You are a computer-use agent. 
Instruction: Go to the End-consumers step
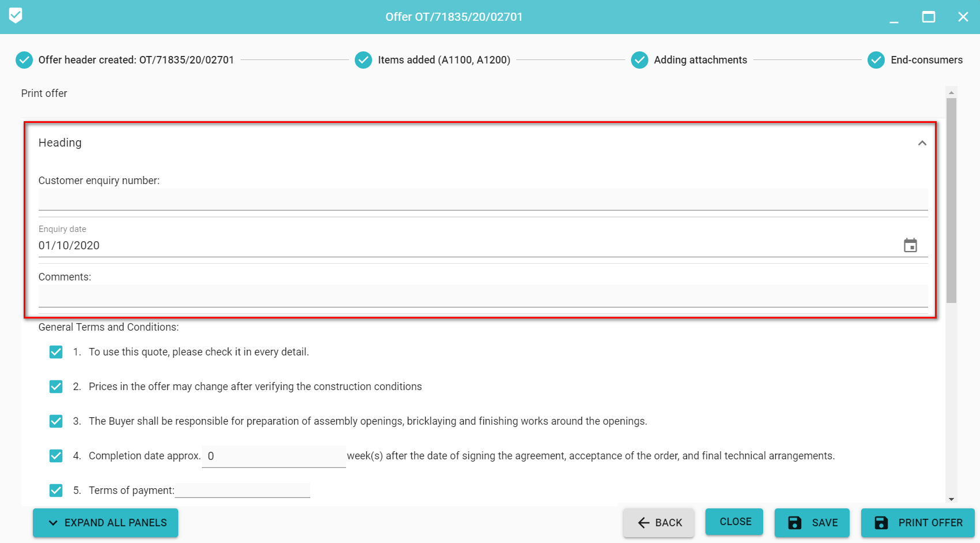926,60
